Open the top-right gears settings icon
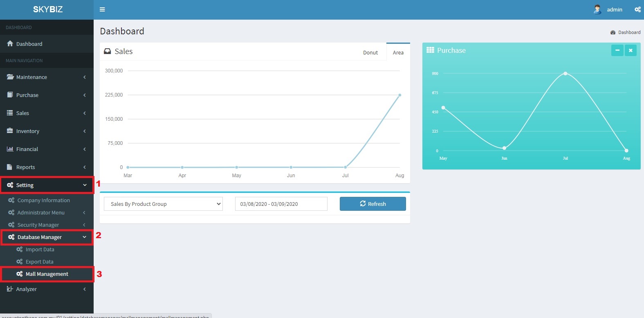The height and width of the screenshot is (318, 644). [x=637, y=9]
